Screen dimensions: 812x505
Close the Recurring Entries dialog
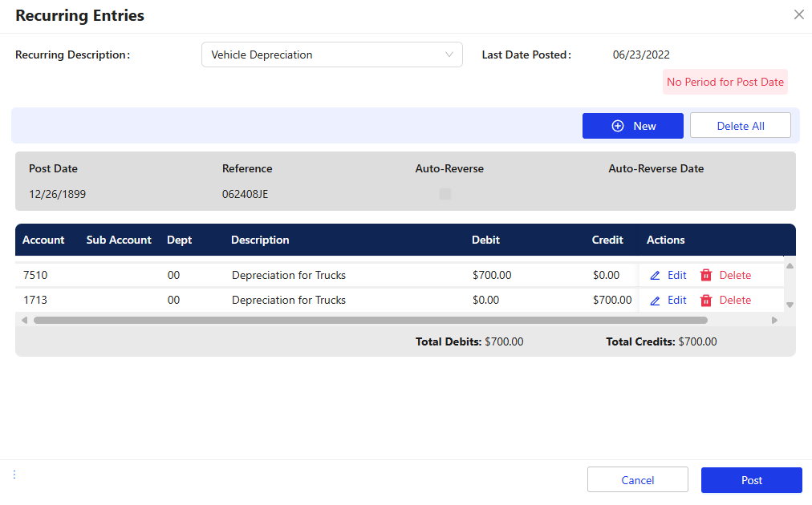click(798, 15)
